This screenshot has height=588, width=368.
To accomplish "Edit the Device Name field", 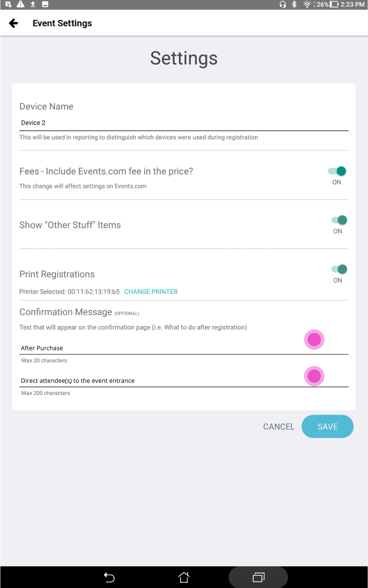I will coord(184,123).
